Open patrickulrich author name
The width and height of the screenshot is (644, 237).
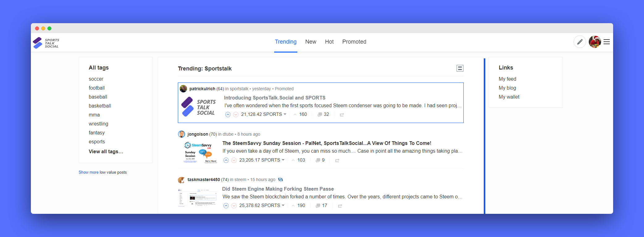pyautogui.click(x=202, y=89)
